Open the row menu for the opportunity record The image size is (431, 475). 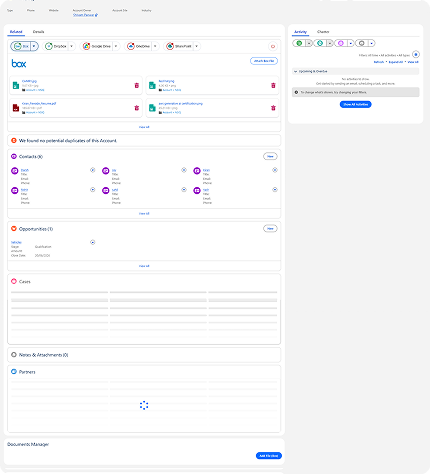[x=93, y=242]
